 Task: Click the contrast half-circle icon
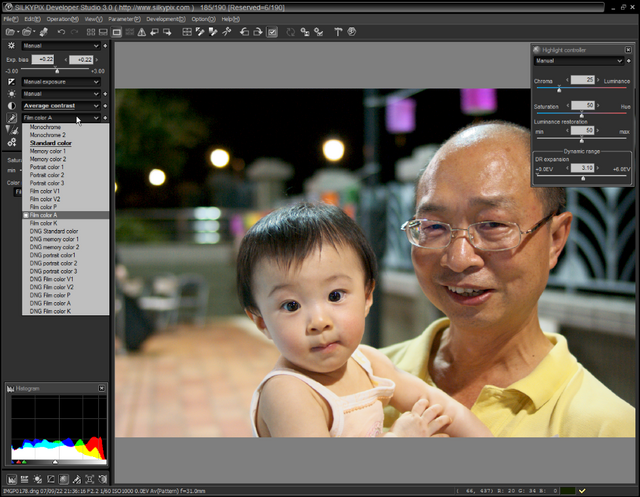pos(11,106)
